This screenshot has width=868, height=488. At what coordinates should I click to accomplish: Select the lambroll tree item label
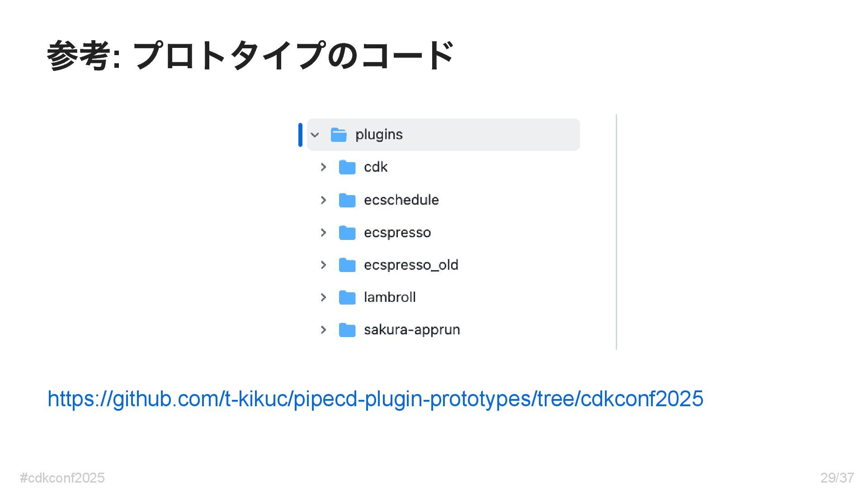[390, 297]
